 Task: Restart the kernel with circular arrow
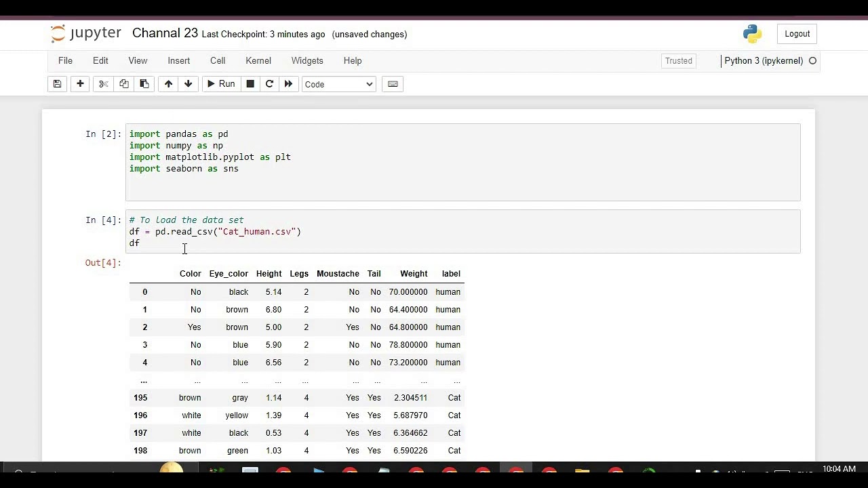click(x=269, y=84)
